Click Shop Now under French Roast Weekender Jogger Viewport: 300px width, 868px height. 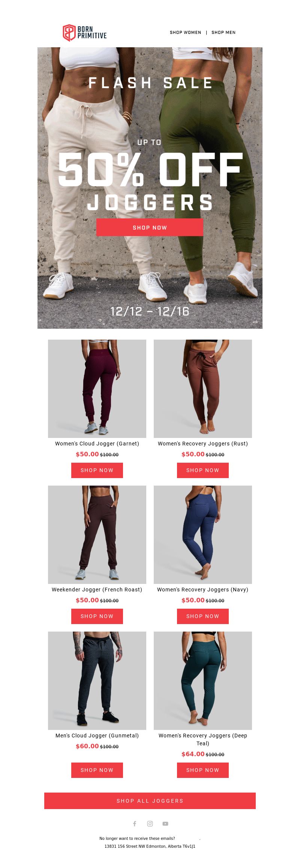click(x=97, y=616)
